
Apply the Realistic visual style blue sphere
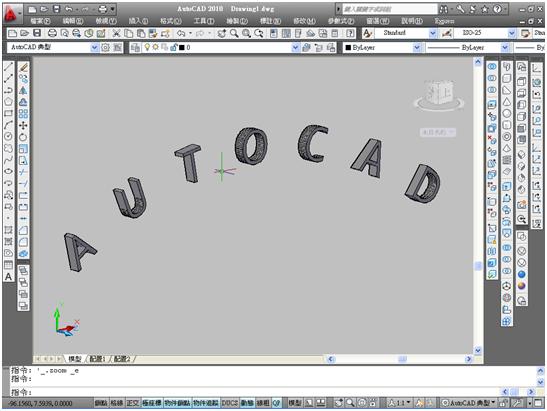(522, 275)
